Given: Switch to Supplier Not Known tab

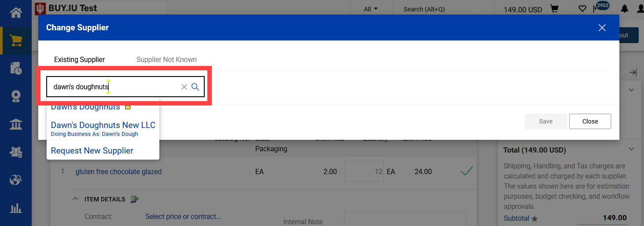Looking at the screenshot, I should click(166, 59).
